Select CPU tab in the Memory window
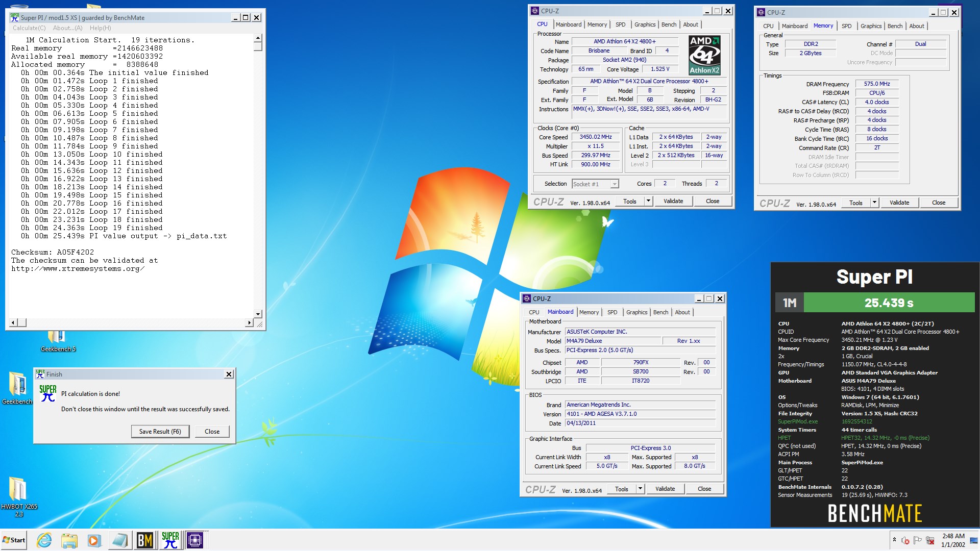 pos(768,26)
